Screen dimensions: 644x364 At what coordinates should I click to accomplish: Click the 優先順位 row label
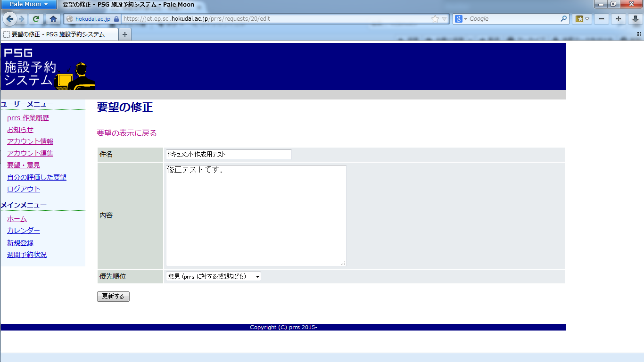[113, 276]
